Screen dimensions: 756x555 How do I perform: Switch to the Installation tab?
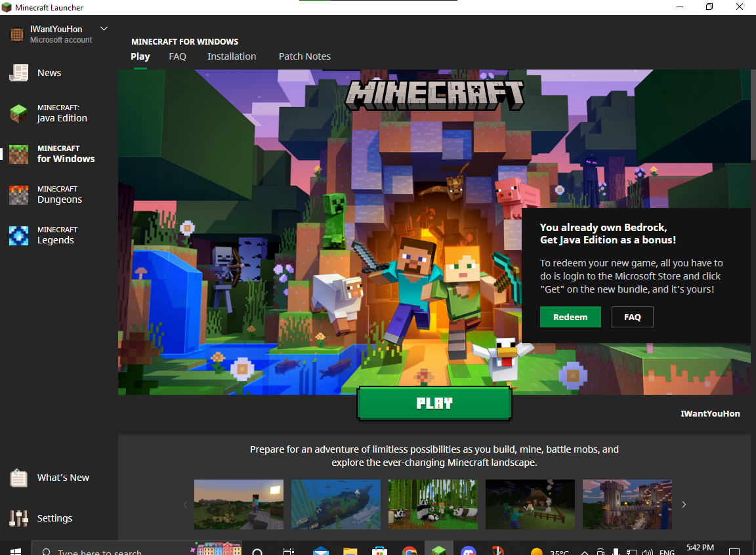pos(232,56)
